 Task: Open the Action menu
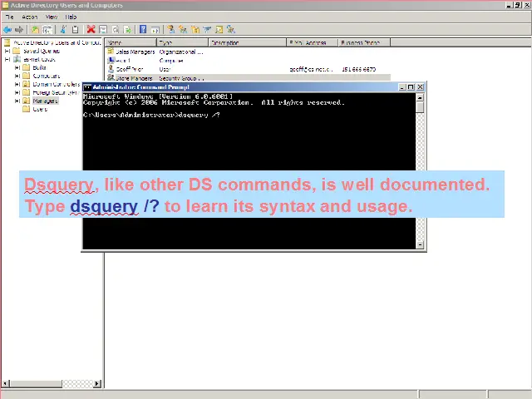click(30, 17)
